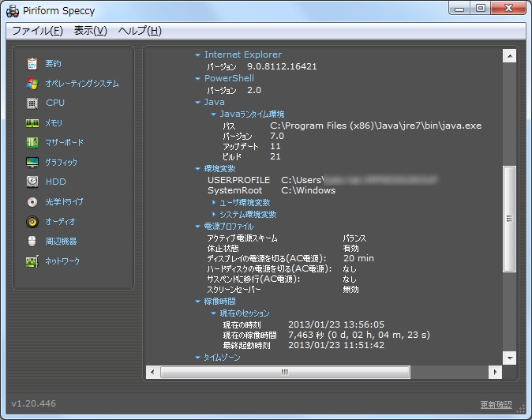Click the CPU chip icon

(32, 103)
